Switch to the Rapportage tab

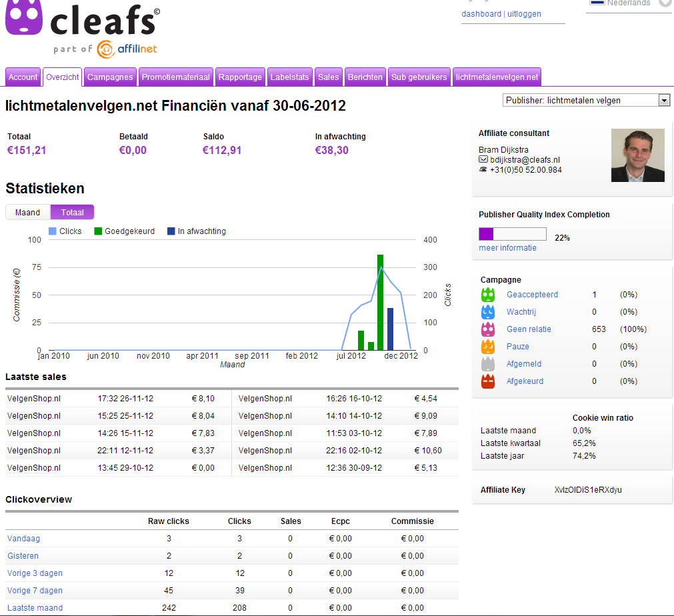point(240,77)
